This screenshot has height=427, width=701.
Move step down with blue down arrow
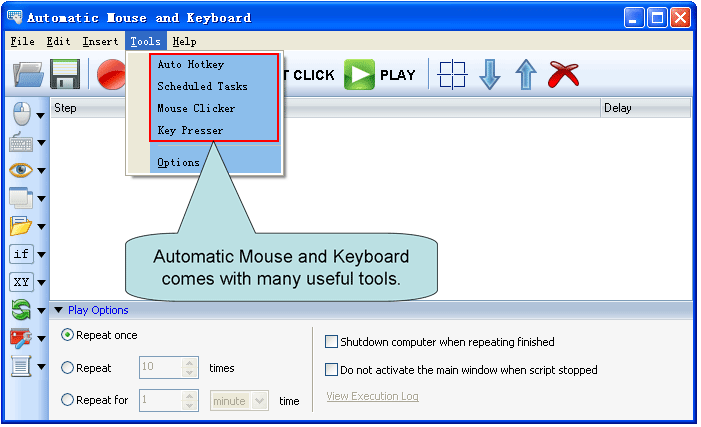[x=490, y=75]
